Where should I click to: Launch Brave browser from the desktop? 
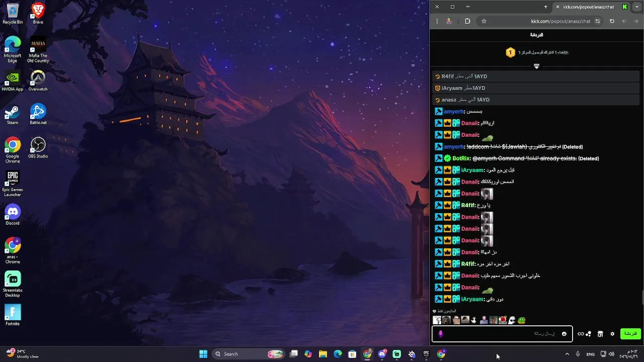point(38,14)
